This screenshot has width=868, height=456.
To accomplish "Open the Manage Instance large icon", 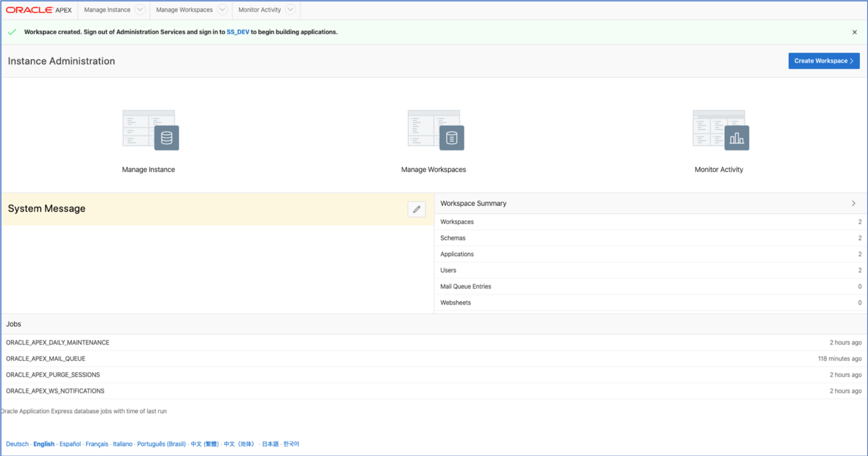I will pos(151,130).
